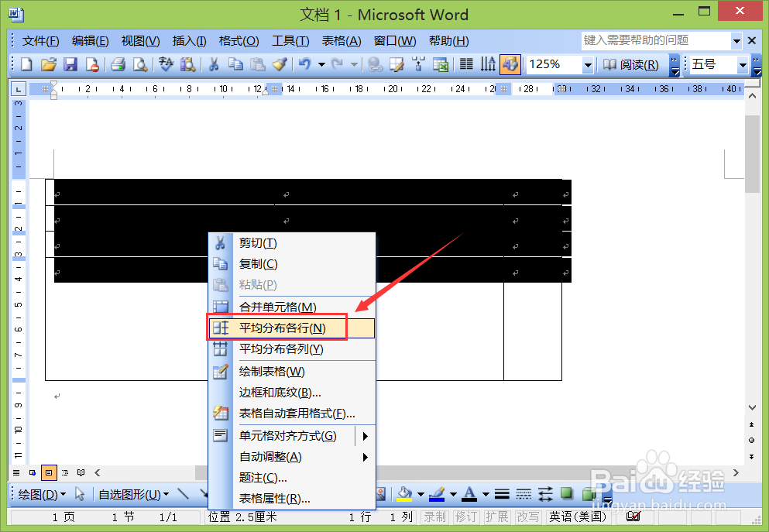Screen dimensions: 769x532
Task: Expand the Font Color dropdown arrow
Action: point(486,494)
